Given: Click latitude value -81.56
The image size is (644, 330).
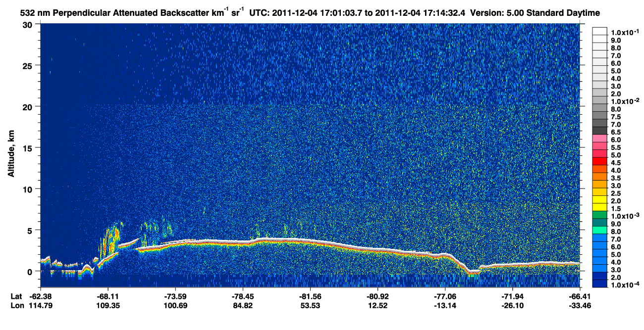Looking at the screenshot, I should point(310,296).
